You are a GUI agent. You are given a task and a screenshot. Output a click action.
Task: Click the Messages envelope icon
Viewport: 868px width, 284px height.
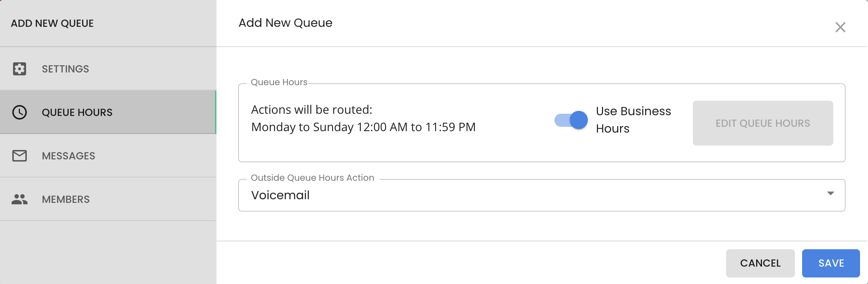pyautogui.click(x=20, y=156)
